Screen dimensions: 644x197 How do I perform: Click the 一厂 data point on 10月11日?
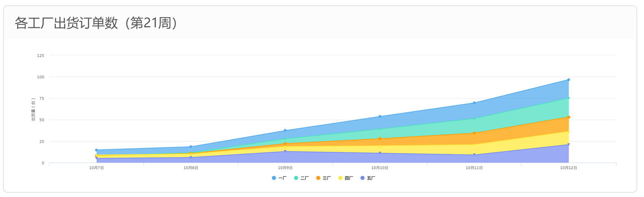tap(474, 103)
